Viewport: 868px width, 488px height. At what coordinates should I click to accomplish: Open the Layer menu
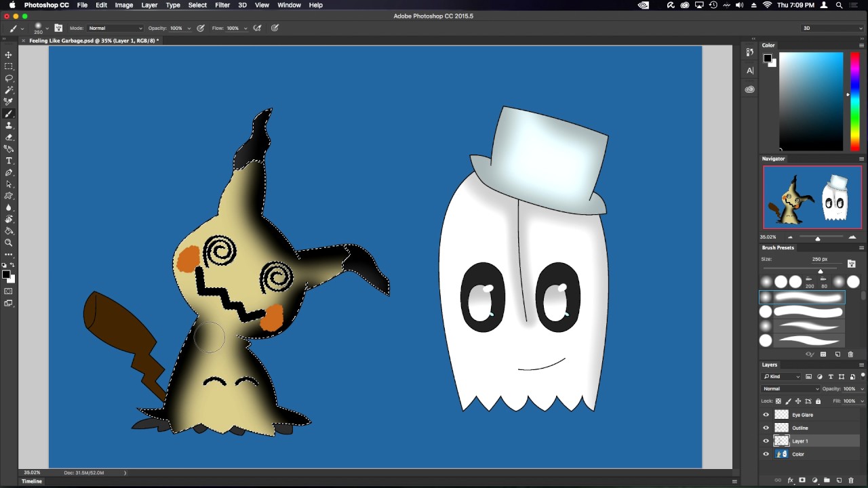point(149,5)
